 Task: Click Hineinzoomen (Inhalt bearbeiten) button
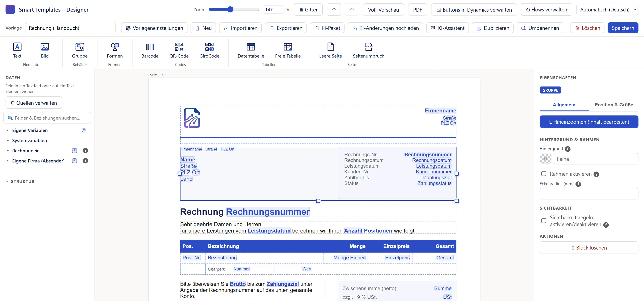pos(589,122)
